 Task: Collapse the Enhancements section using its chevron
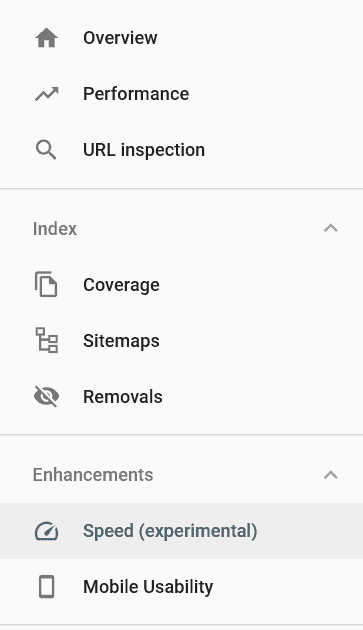[330, 475]
